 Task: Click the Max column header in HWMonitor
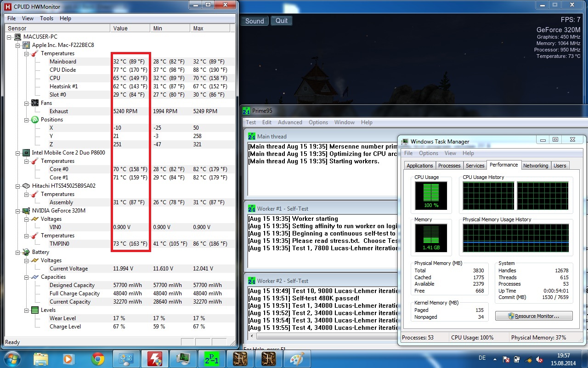[211, 29]
